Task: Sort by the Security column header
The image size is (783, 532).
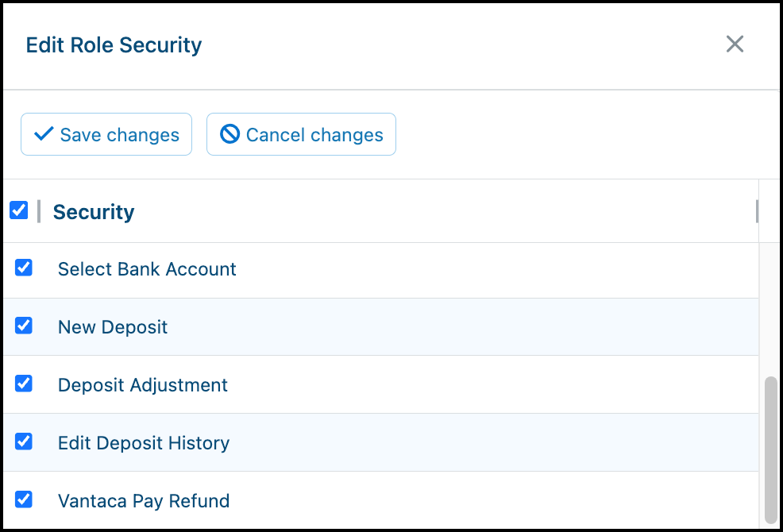Action: 94,212
